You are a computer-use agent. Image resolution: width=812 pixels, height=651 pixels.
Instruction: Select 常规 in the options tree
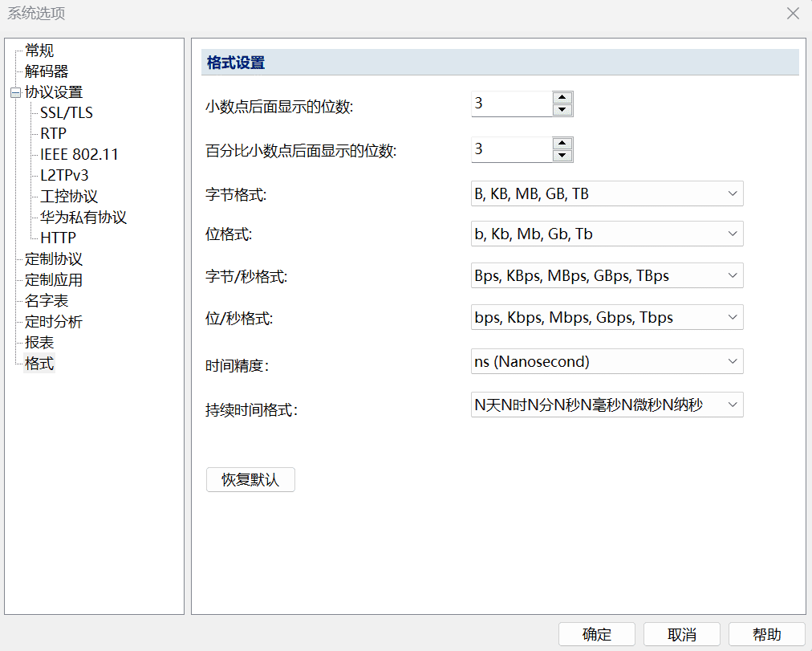39,51
